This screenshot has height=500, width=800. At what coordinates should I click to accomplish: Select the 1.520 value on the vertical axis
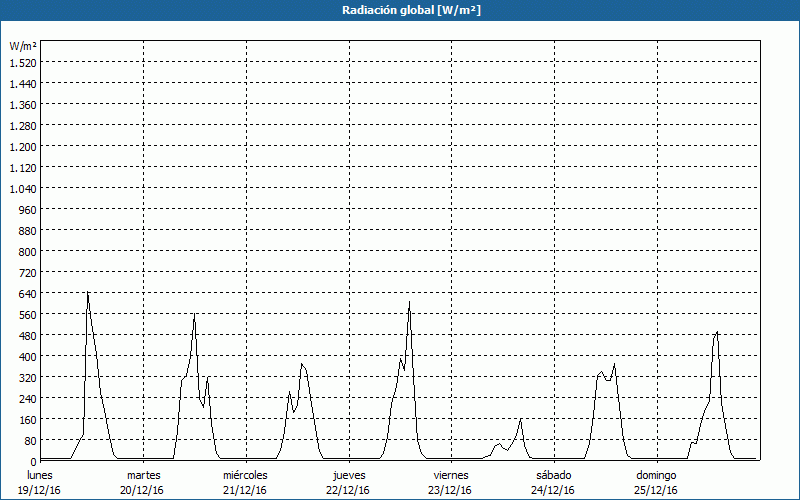pyautogui.click(x=23, y=62)
